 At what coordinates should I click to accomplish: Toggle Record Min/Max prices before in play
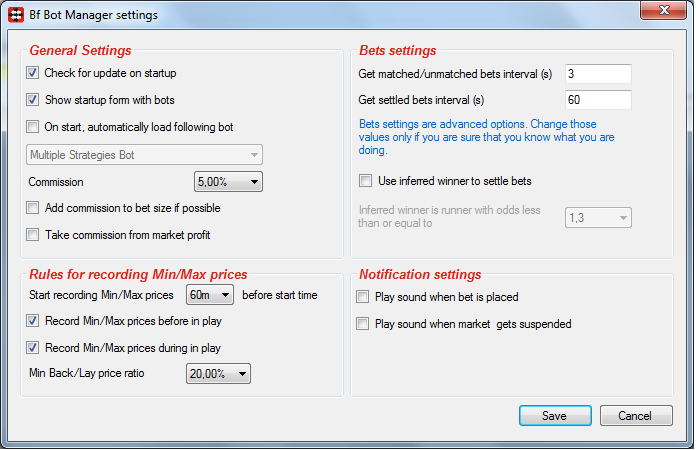[x=32, y=321]
